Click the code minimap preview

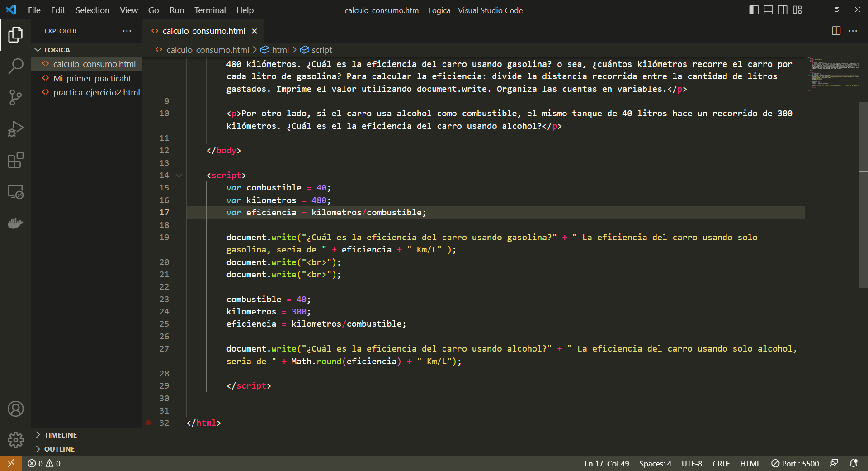click(833, 74)
